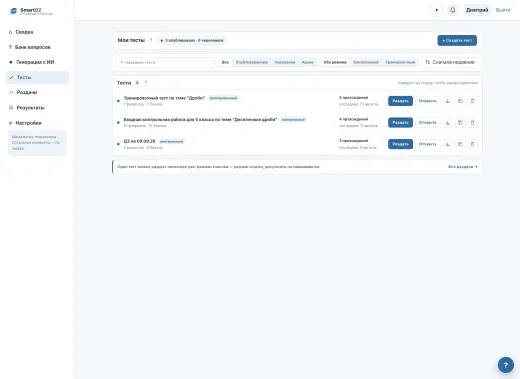Viewport: 520px width, 379px height.
Task: Click the Генерация с ИИ sparkle icon
Action: tap(11, 62)
